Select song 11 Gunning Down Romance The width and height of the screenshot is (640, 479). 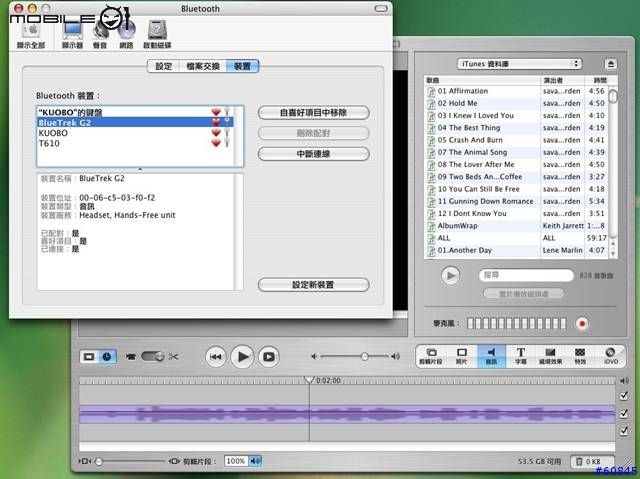(516, 201)
